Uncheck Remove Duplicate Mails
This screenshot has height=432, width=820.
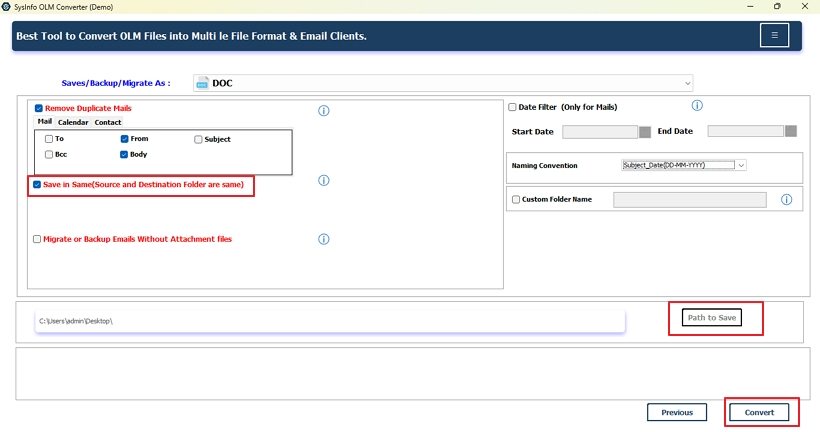[x=39, y=108]
